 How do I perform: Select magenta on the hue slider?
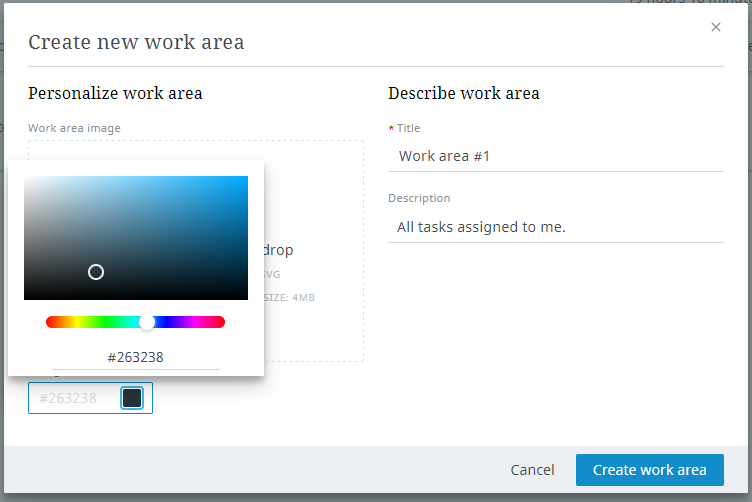coord(196,322)
